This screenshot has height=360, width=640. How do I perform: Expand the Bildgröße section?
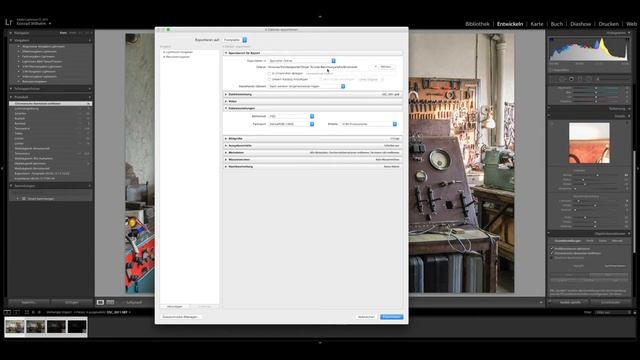[x=226, y=139]
